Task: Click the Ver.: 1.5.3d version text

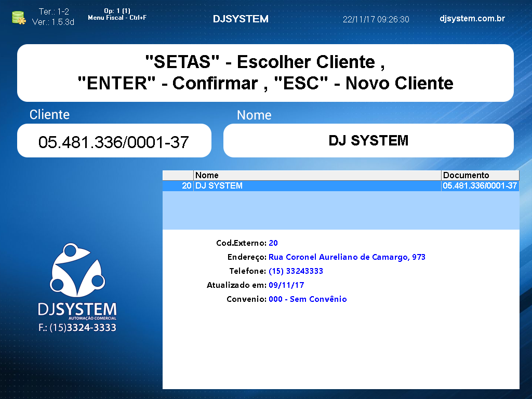Action: pos(53,22)
